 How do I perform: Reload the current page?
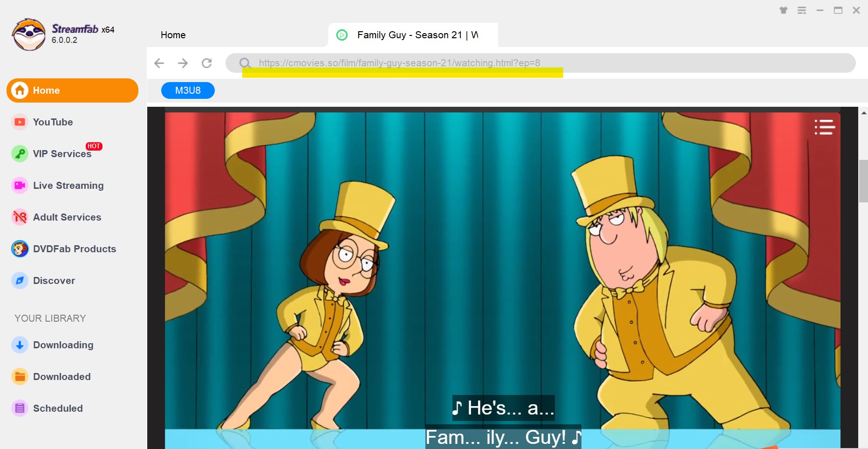pos(207,63)
